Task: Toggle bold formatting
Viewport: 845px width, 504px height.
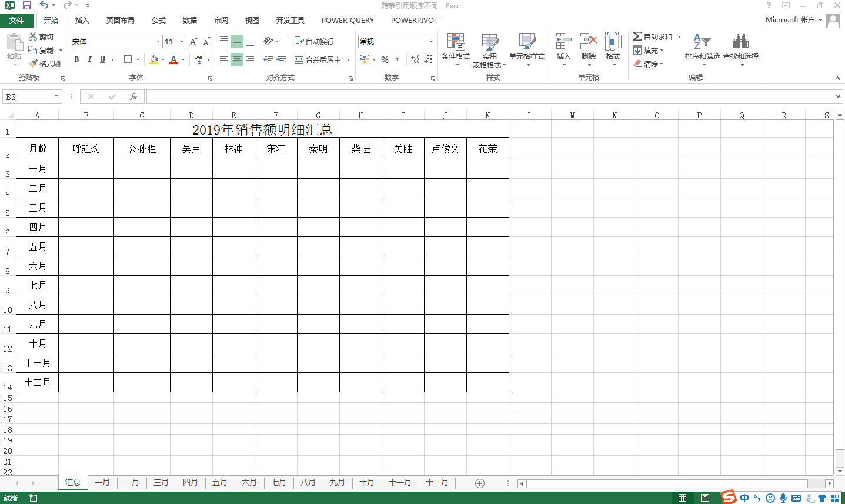Action: [x=76, y=59]
